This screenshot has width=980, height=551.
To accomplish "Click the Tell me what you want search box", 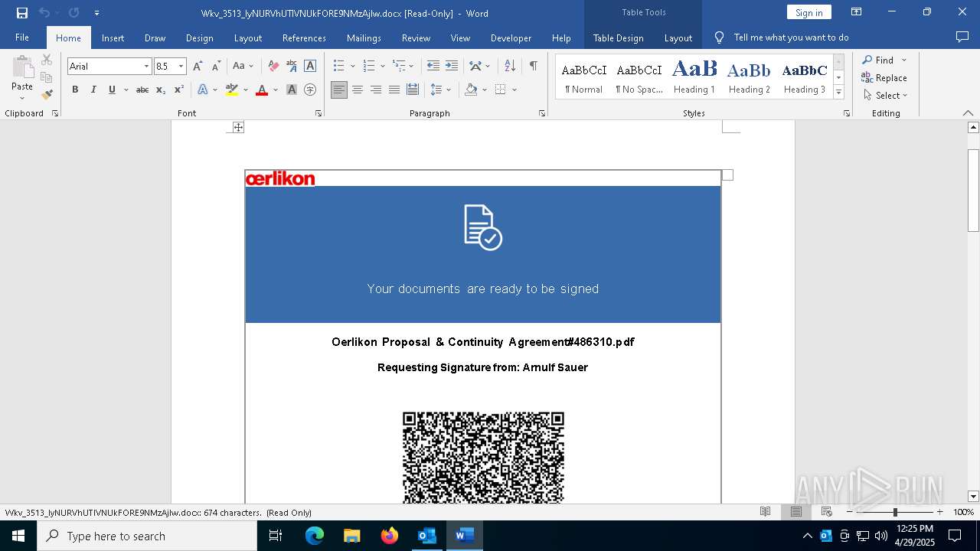I will click(791, 37).
